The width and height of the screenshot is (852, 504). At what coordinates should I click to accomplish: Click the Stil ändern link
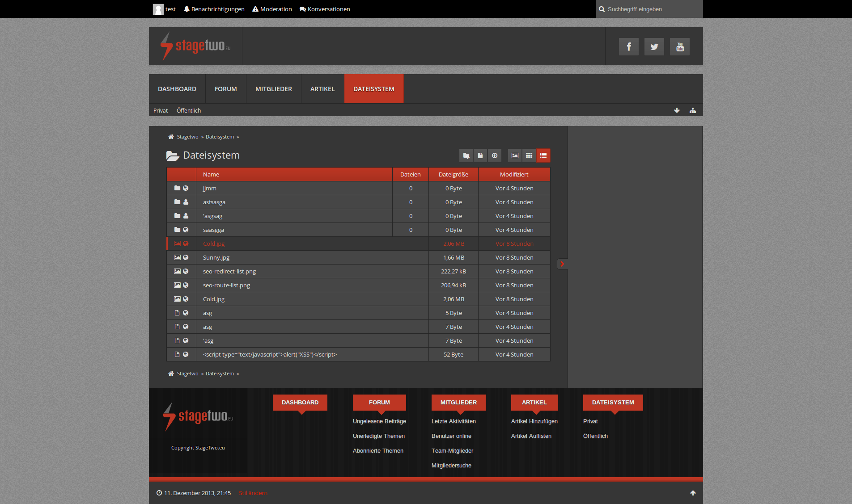click(253, 493)
